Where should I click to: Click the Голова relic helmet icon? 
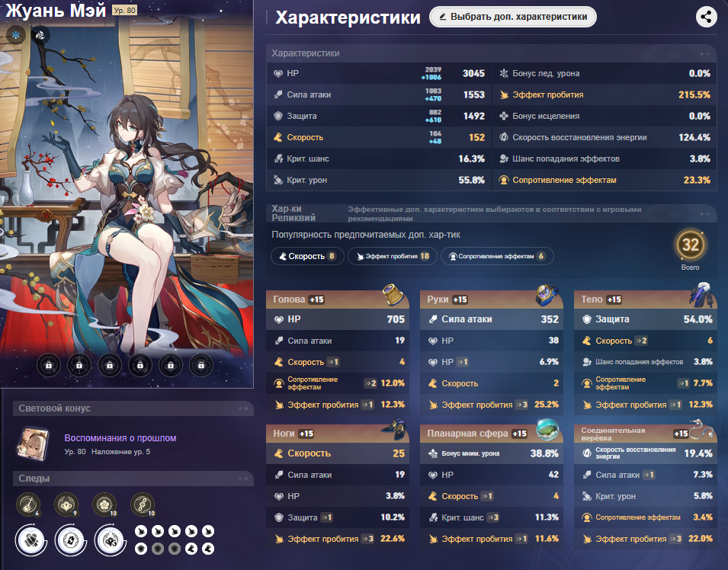click(393, 294)
